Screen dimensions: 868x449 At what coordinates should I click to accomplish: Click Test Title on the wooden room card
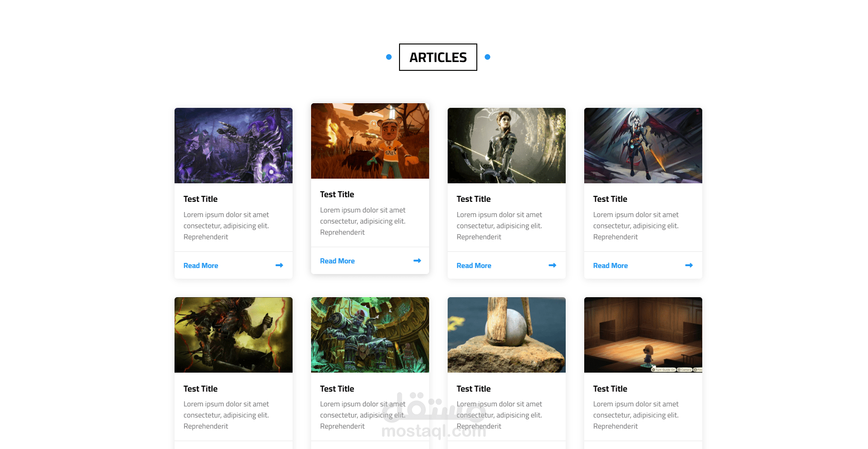click(610, 389)
